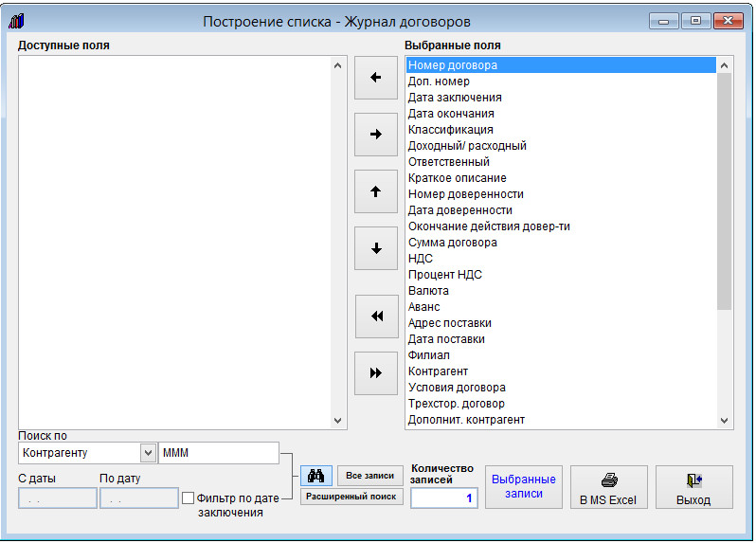756x543 pixels.
Task: Click the double left arrow button
Action: pos(376,317)
